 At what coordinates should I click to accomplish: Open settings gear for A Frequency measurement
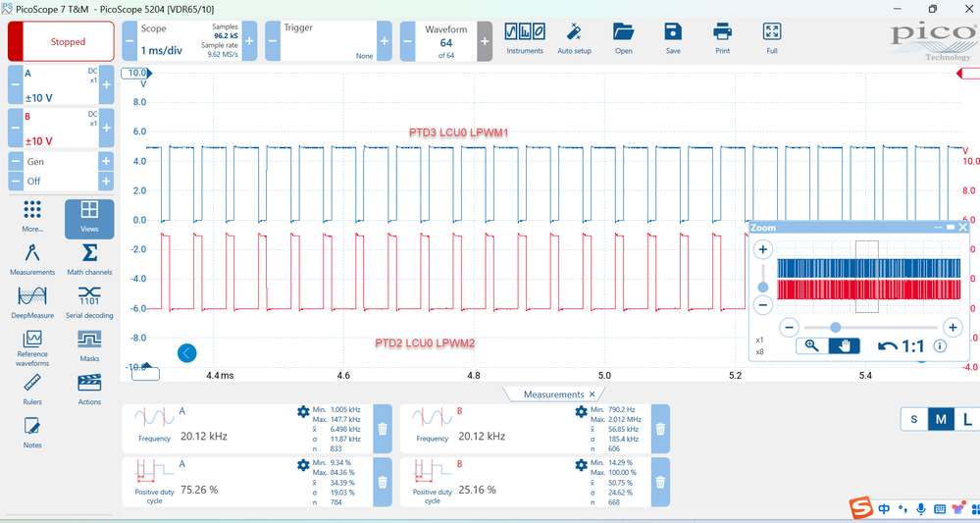click(303, 411)
